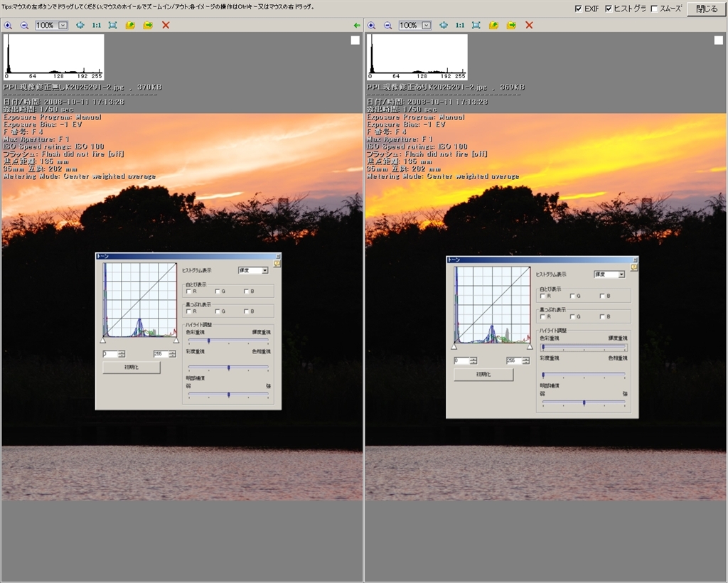Click the 255 field stepper in right tone dialog
This screenshot has height=583, width=728.
click(x=526, y=360)
